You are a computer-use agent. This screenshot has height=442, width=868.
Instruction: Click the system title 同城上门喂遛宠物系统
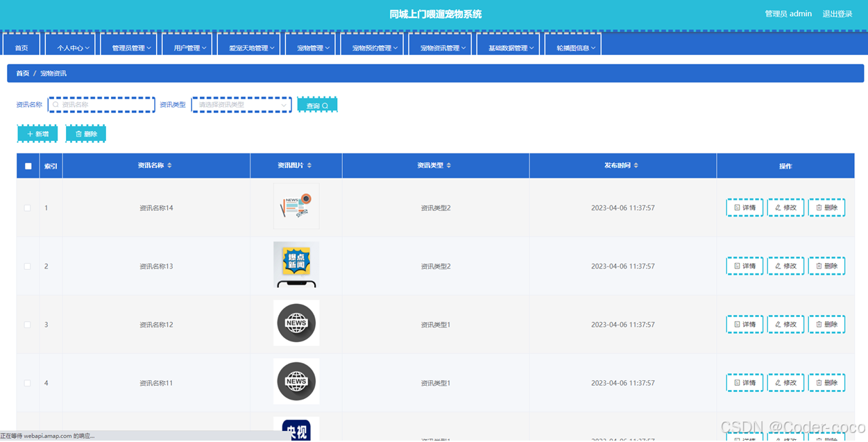pyautogui.click(x=435, y=14)
